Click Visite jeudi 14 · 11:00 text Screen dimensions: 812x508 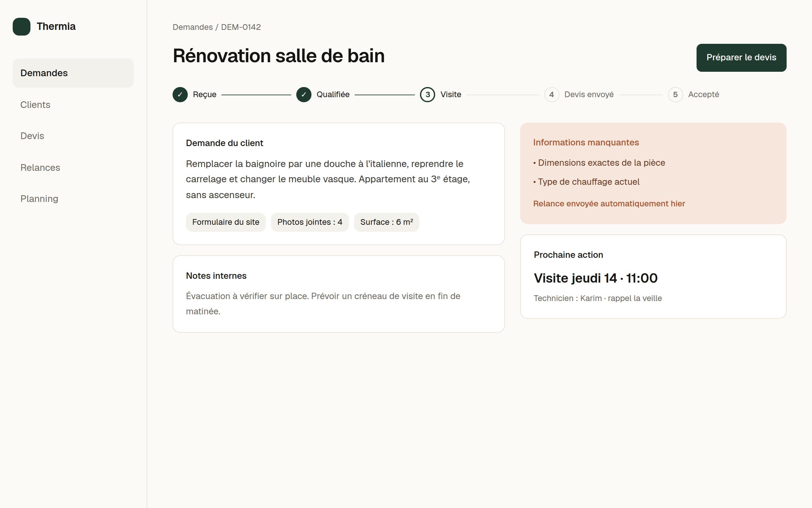(596, 278)
